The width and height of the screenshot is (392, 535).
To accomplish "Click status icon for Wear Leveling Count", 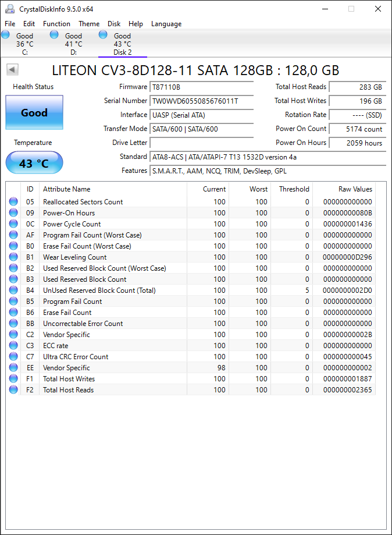I will [13, 257].
